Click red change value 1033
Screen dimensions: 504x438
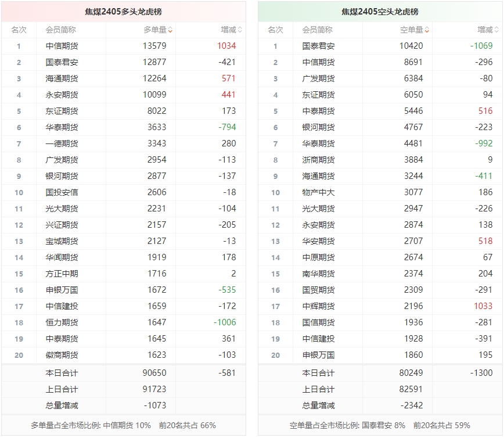(483, 306)
